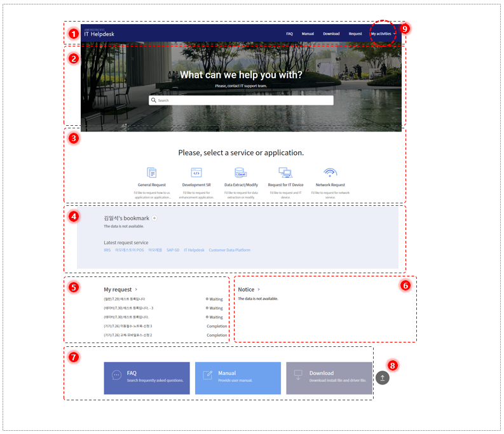Image resolution: width=504 pixels, height=434 pixels.
Task: Click the Request for IT Device label
Action: point(286,185)
